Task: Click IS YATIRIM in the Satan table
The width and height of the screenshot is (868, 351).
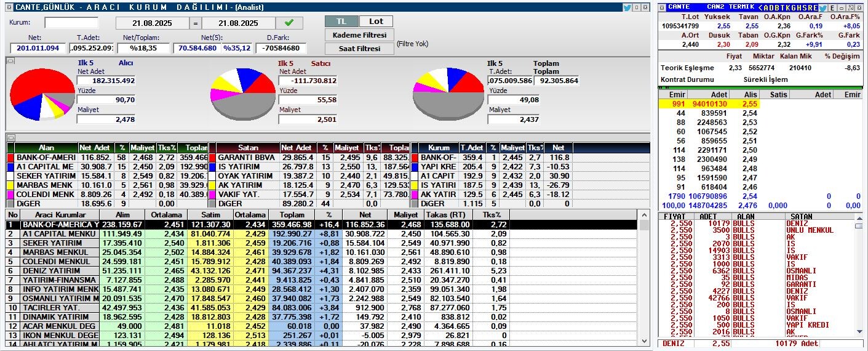Action: 240,167
